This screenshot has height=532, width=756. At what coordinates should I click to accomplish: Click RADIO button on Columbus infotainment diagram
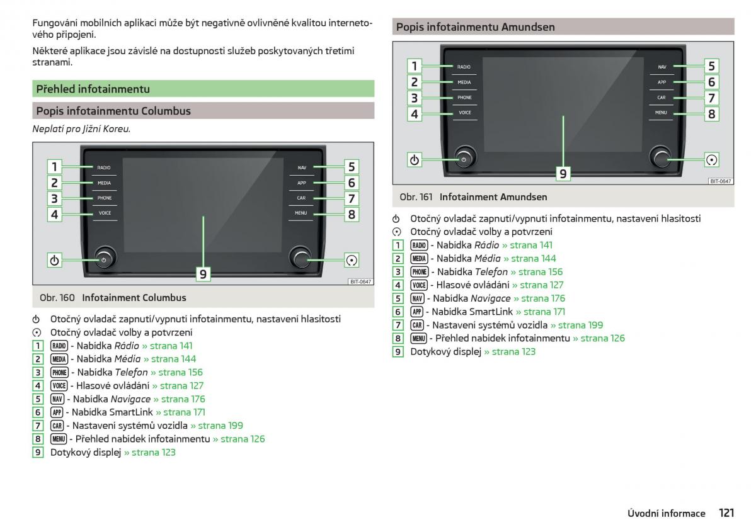click(x=104, y=167)
